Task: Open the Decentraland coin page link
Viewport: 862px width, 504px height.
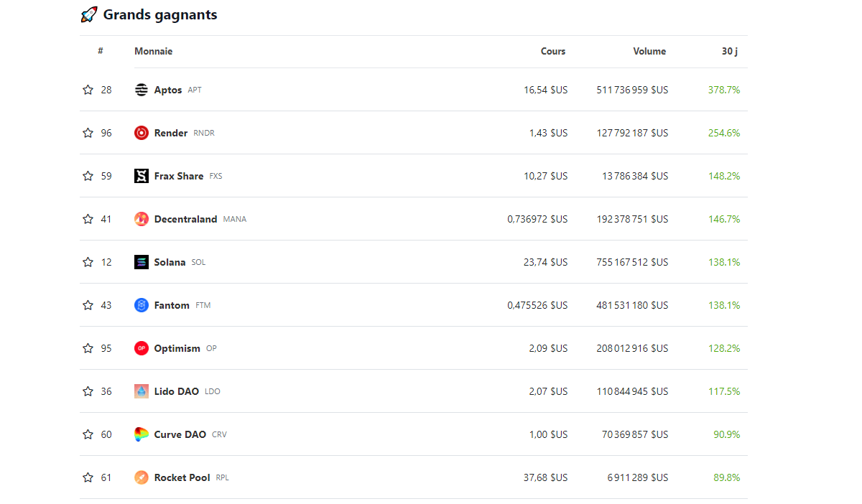Action: [185, 219]
